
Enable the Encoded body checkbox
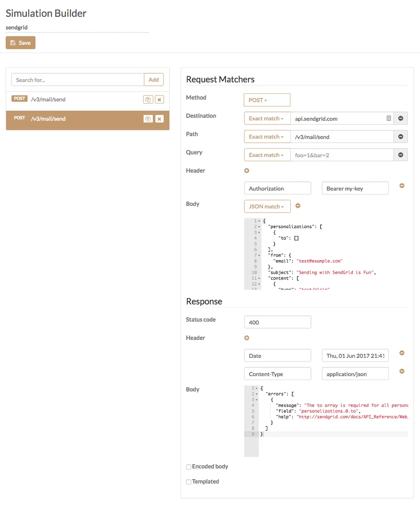pos(189,466)
